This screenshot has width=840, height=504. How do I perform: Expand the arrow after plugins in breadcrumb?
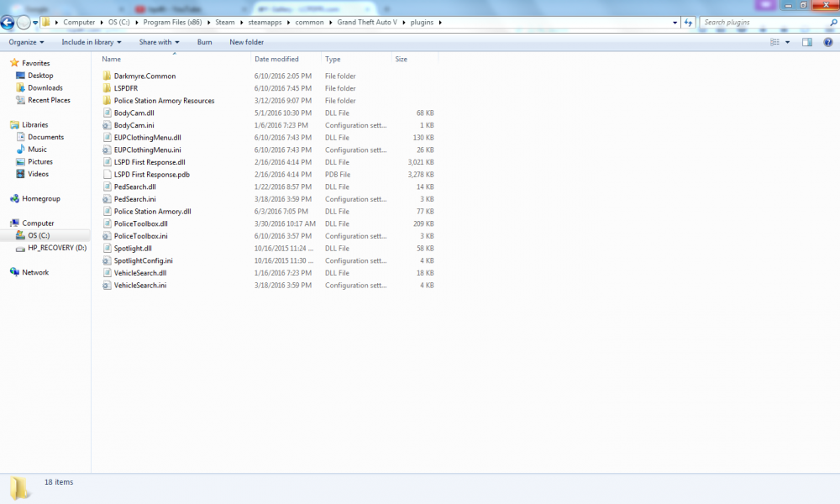[x=440, y=23]
